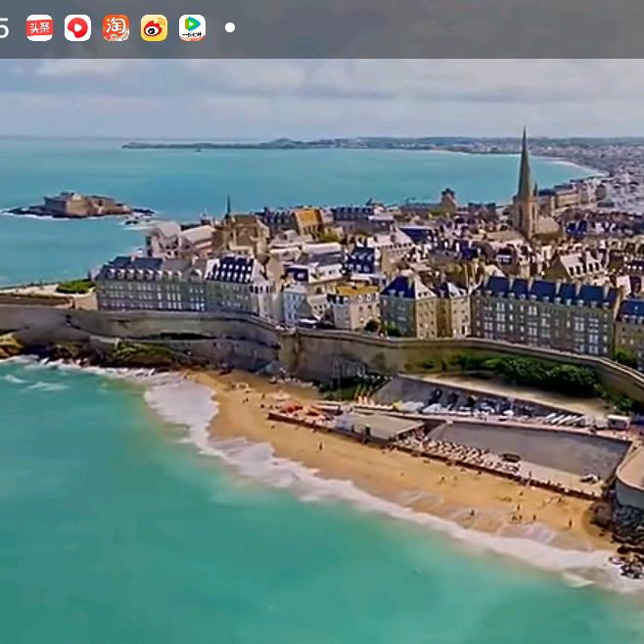Open the Toutiao notification icon

39,27
